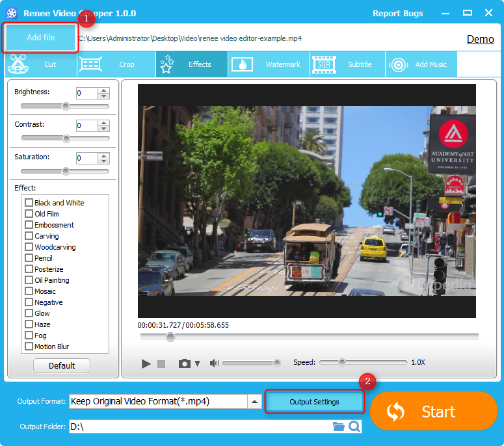Enable the Black and White effect
Viewport: 504px width, 446px height.
click(29, 203)
